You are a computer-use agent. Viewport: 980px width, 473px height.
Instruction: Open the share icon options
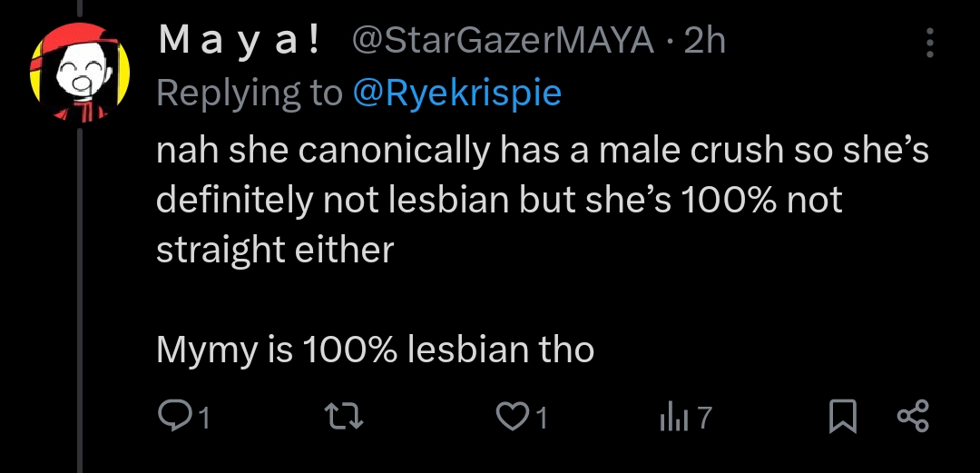912,417
